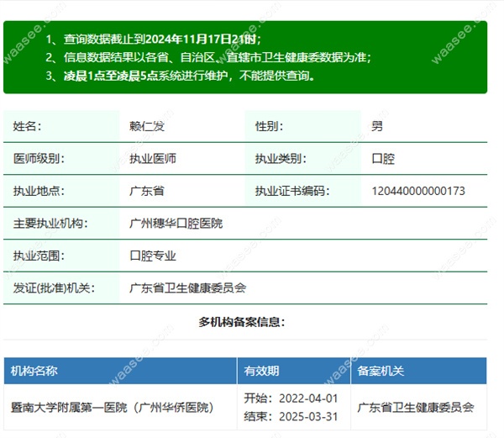
Task: Click the notice line about 卫生健康委数据为准
Action: coord(208,57)
